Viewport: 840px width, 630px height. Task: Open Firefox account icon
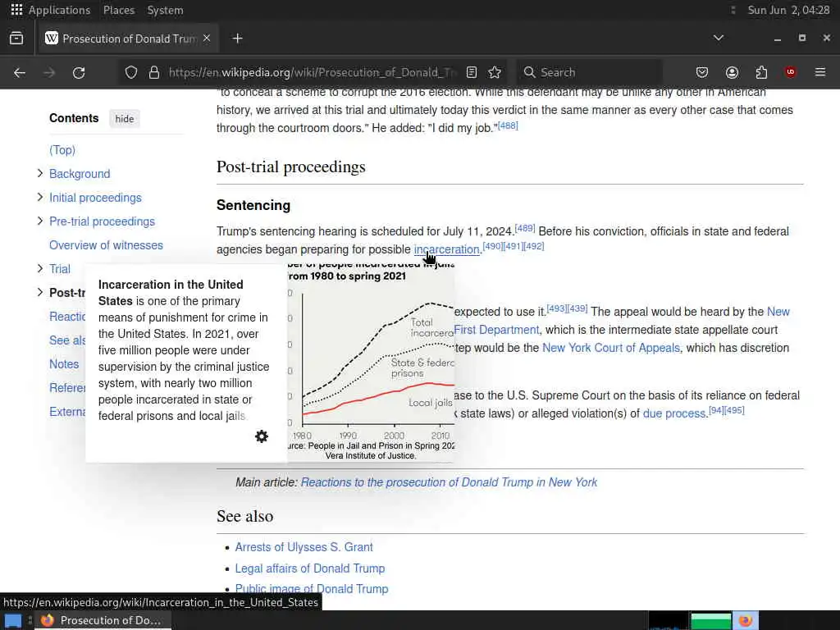coord(732,72)
